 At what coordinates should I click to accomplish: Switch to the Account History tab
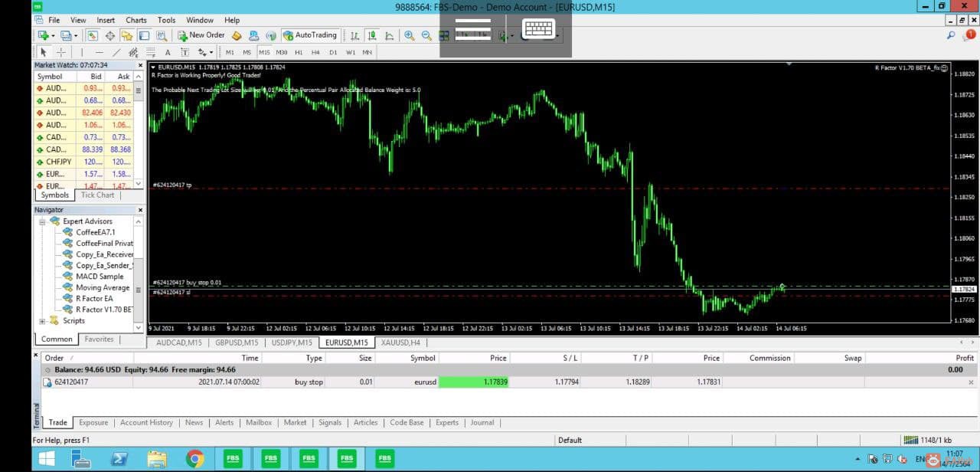pyautogui.click(x=146, y=422)
